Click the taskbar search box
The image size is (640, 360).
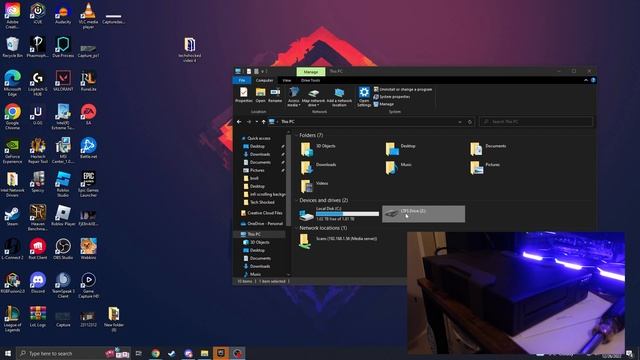coord(73,353)
